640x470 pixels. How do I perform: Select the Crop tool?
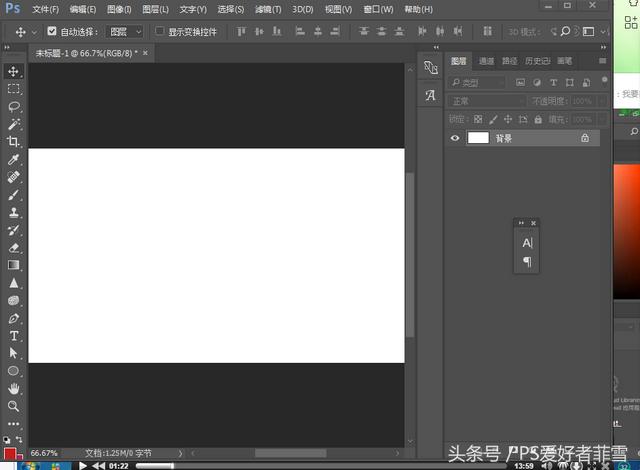point(14,142)
